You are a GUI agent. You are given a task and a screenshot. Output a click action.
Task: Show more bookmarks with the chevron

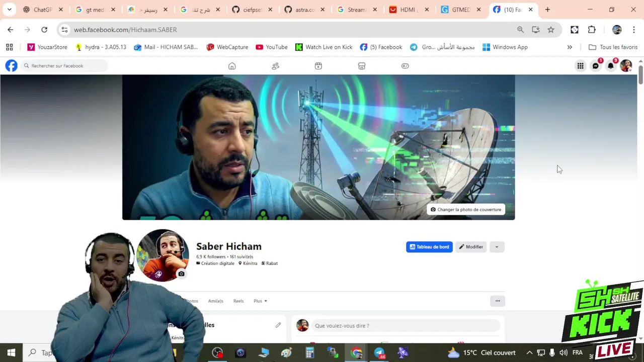click(x=570, y=47)
